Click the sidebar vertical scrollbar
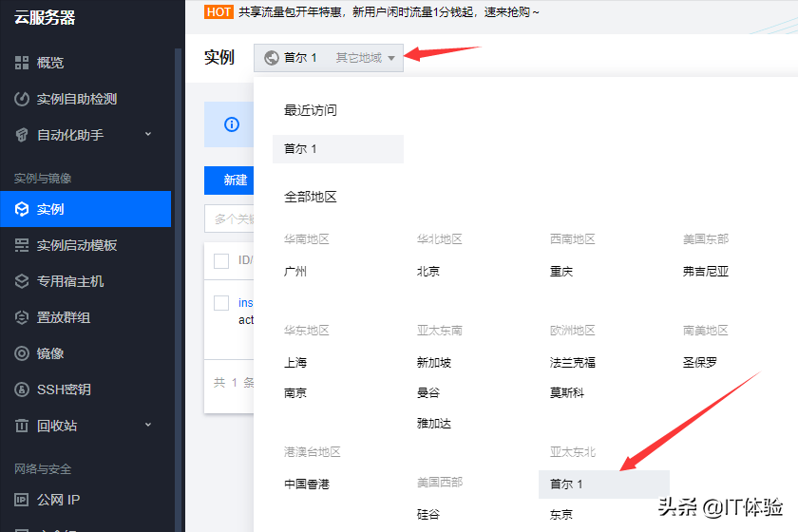This screenshot has height=532, width=798. point(178,290)
